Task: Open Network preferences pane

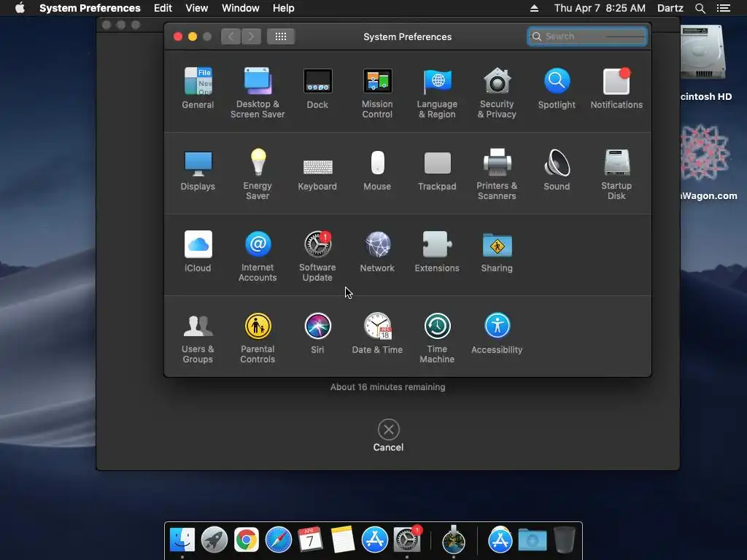Action: pos(377,252)
